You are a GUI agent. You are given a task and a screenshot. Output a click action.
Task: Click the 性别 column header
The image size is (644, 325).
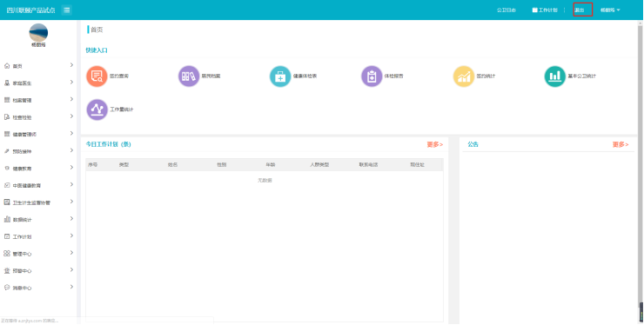tap(221, 164)
